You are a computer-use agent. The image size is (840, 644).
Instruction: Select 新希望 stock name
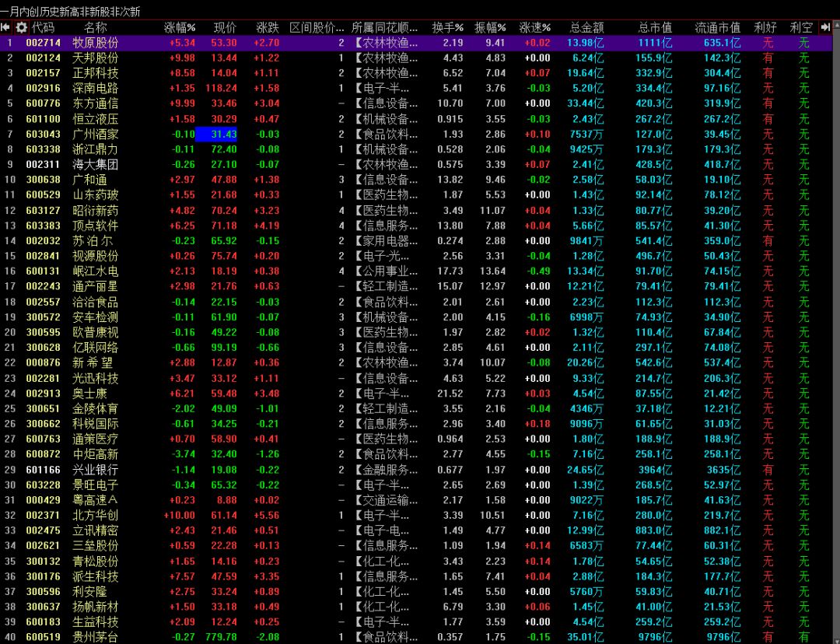pos(93,362)
